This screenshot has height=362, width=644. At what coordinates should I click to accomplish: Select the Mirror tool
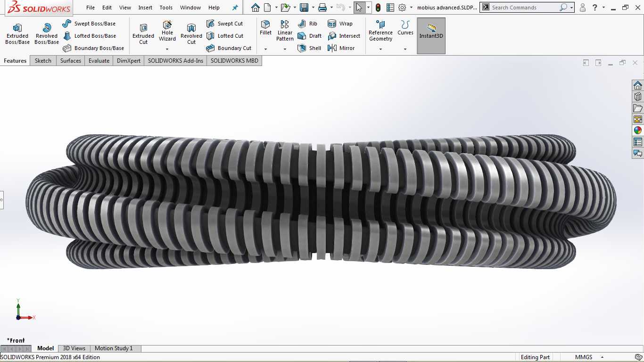341,48
